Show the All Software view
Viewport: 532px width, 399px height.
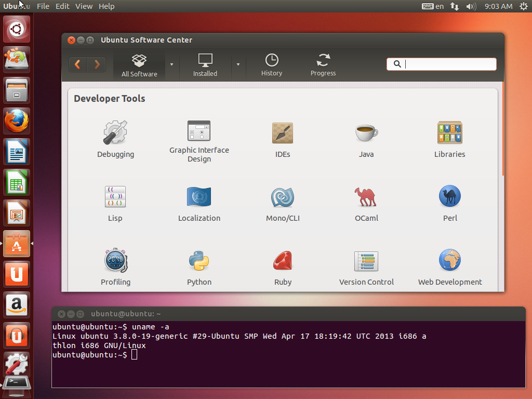(139, 65)
